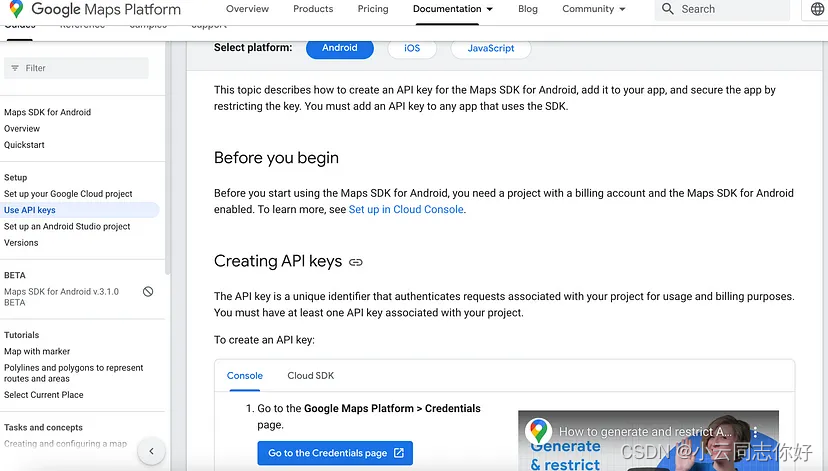Click the search magnifier icon
The height and width of the screenshot is (471, 828).
tap(667, 9)
